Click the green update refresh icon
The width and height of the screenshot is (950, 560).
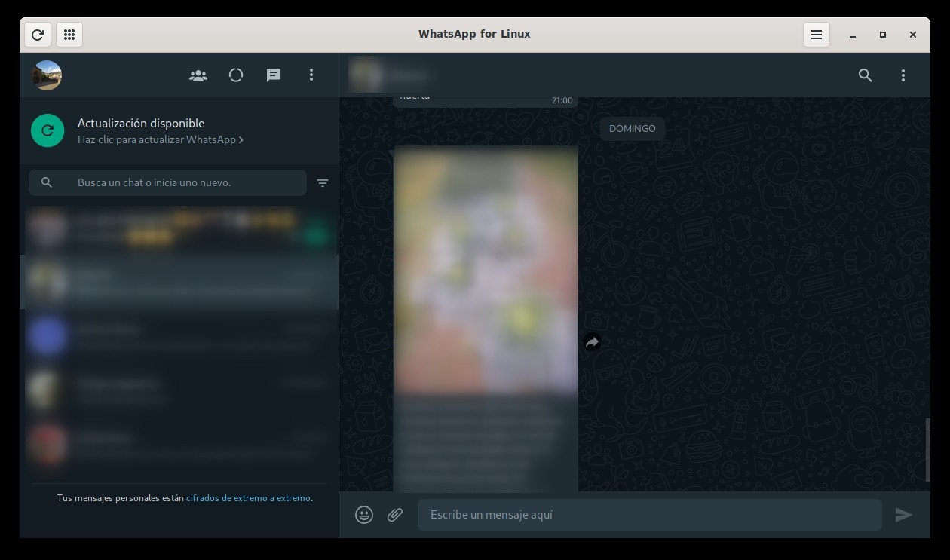[47, 130]
